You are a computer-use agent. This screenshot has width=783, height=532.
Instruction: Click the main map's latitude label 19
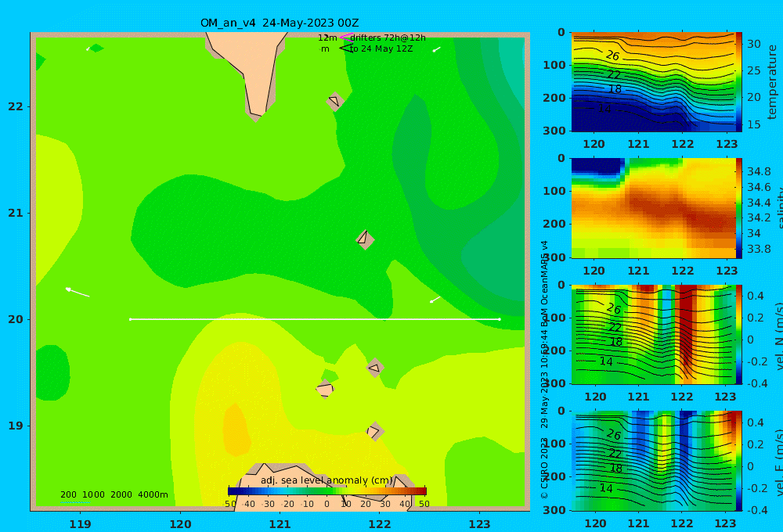click(16, 426)
